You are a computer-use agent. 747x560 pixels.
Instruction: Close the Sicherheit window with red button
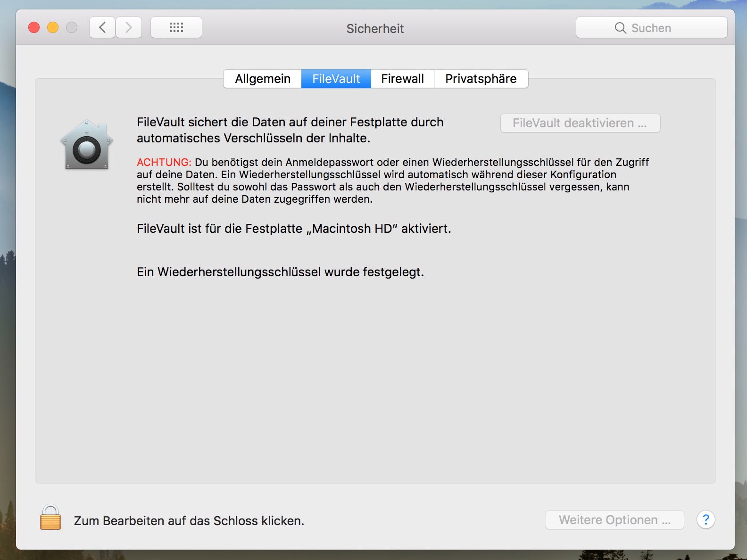pos(34,27)
